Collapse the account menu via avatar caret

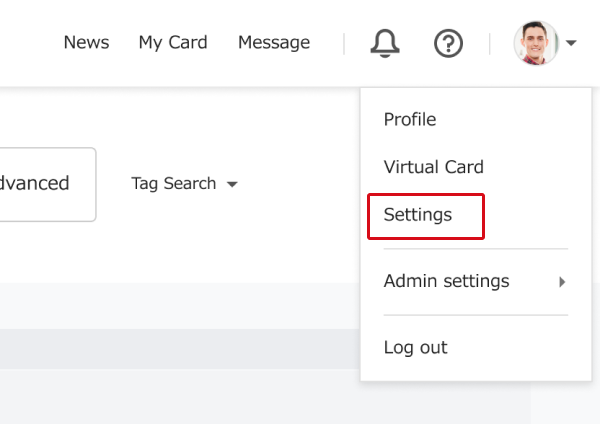pos(571,43)
